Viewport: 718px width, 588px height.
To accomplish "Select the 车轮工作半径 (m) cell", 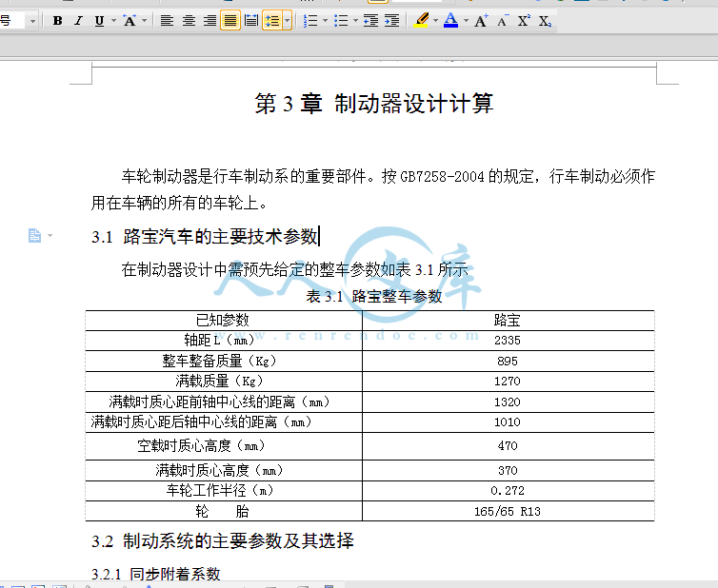I will [x=224, y=491].
